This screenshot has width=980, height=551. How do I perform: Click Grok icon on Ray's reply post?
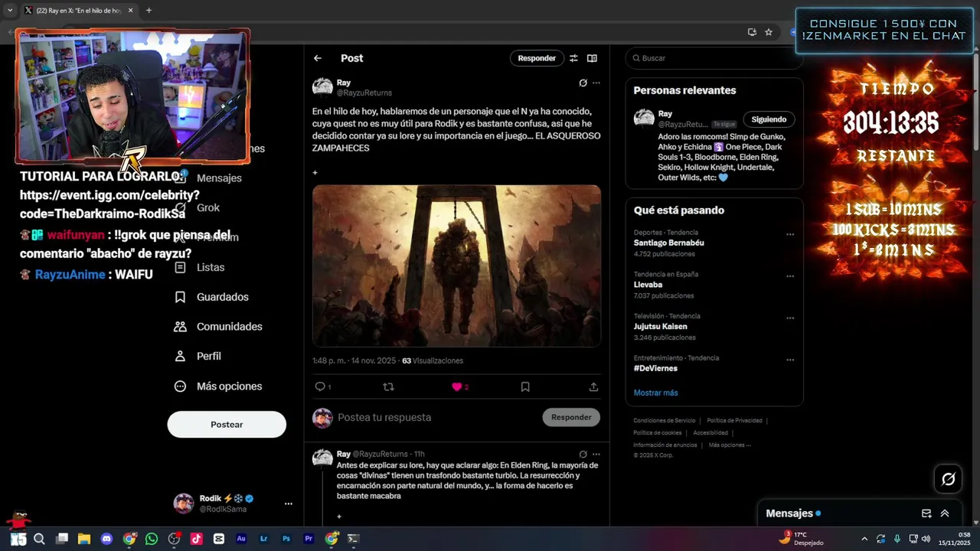[x=583, y=454]
